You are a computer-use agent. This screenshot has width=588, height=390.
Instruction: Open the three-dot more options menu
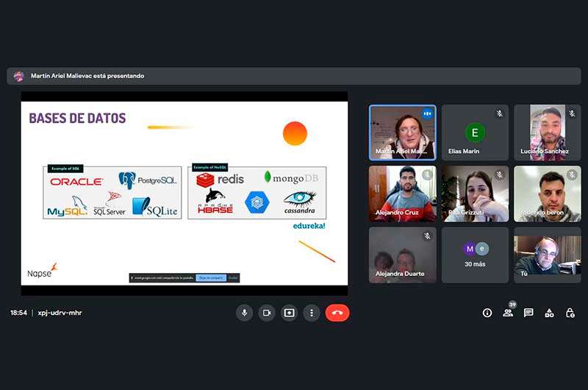(311, 313)
